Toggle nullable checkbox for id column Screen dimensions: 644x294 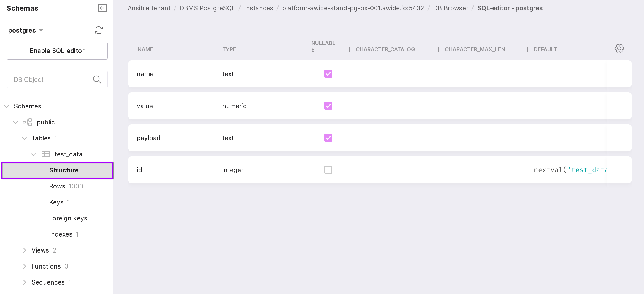click(x=328, y=170)
